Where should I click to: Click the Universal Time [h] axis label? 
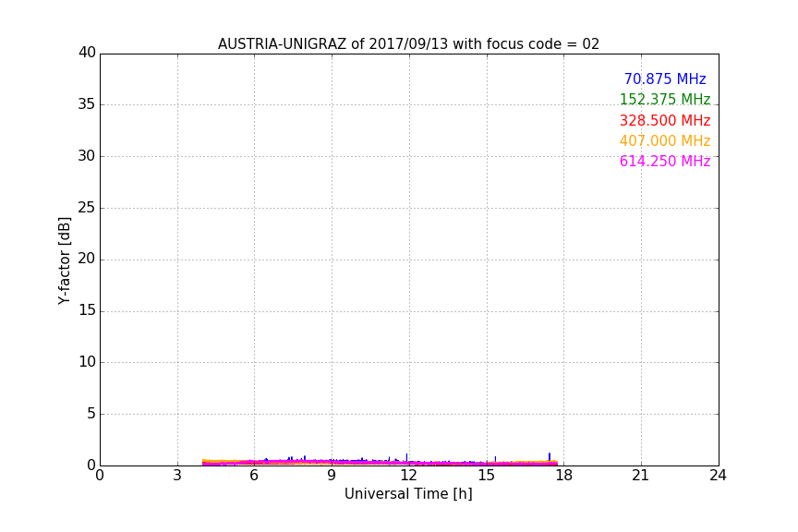pyautogui.click(x=408, y=494)
